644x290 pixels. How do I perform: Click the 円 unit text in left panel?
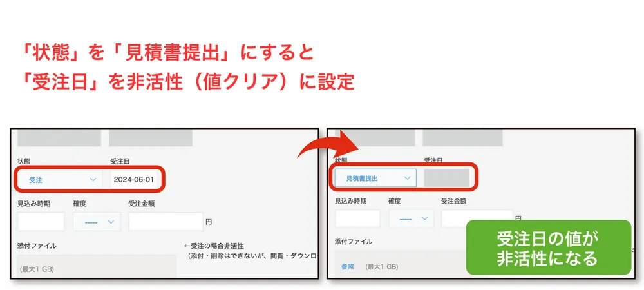click(209, 222)
